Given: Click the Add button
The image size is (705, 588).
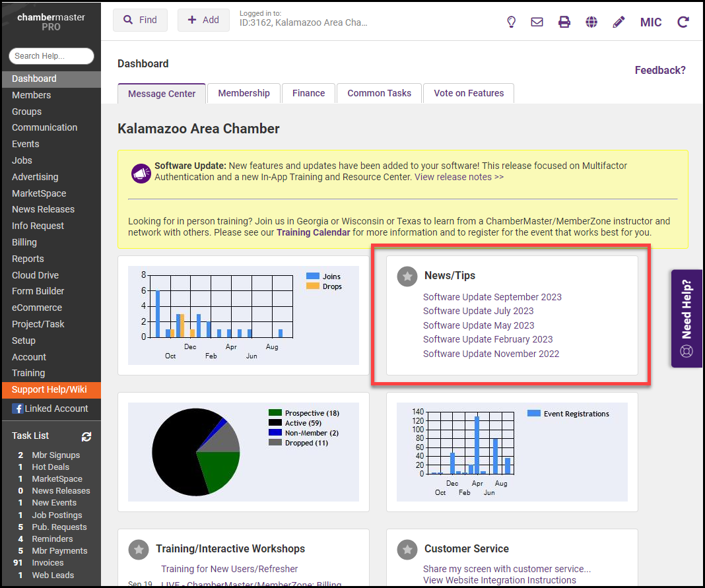Looking at the screenshot, I should [x=203, y=20].
